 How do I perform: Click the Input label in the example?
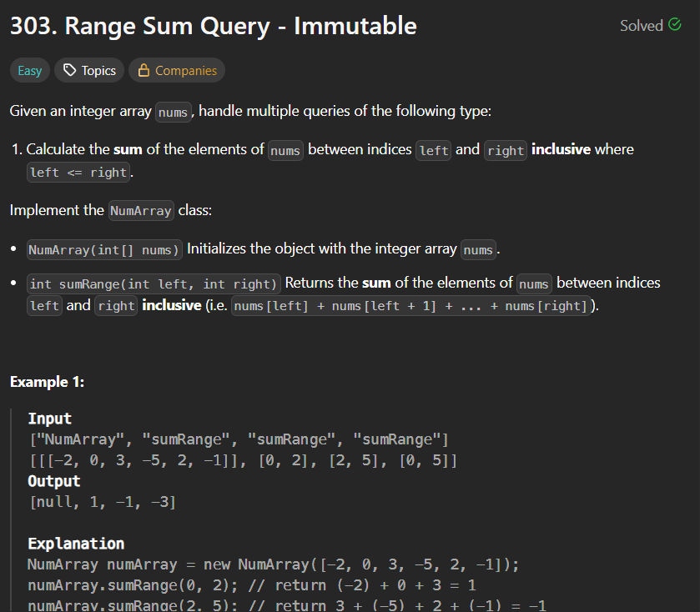click(x=50, y=419)
